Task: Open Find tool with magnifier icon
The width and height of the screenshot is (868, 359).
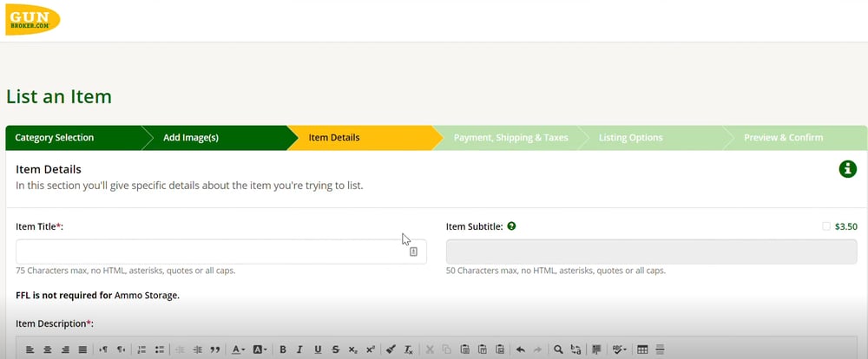Action: (558, 349)
